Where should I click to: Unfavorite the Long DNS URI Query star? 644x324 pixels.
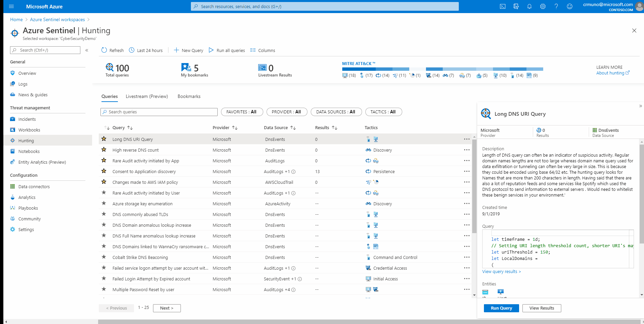104,139
